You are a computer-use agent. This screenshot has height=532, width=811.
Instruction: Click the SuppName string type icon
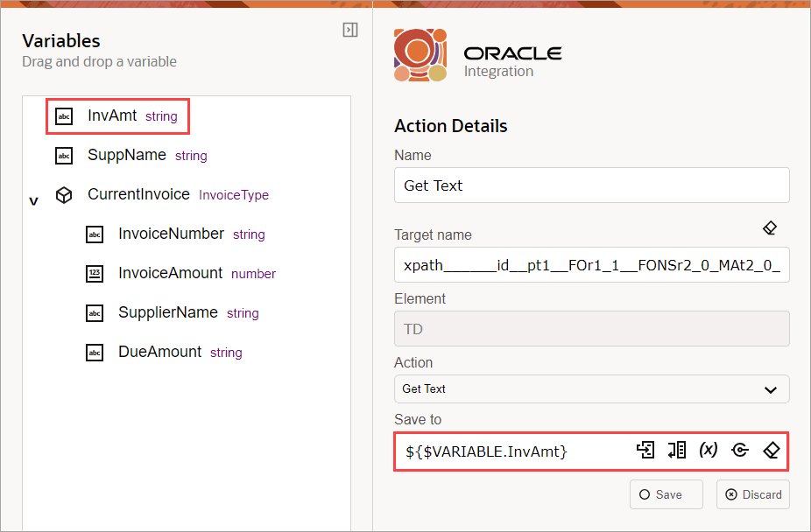pyautogui.click(x=64, y=156)
